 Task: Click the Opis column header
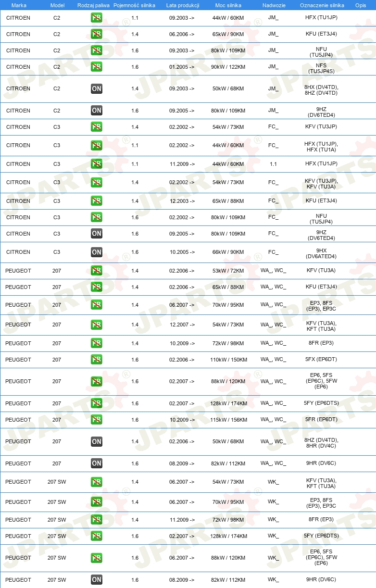pos(360,5)
